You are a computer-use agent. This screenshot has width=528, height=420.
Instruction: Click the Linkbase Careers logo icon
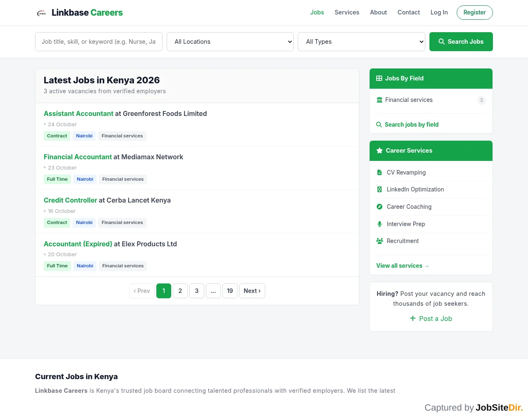[x=41, y=13]
